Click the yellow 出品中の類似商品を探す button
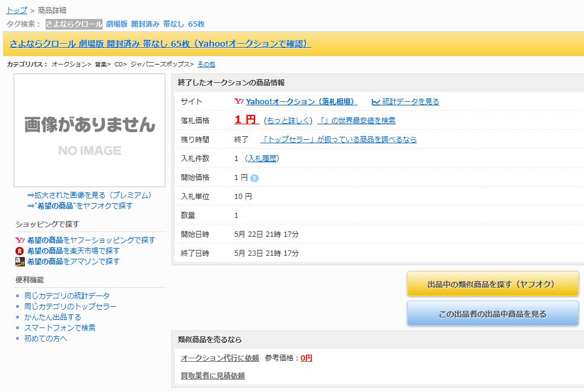The height and width of the screenshot is (392, 584). pos(493,284)
